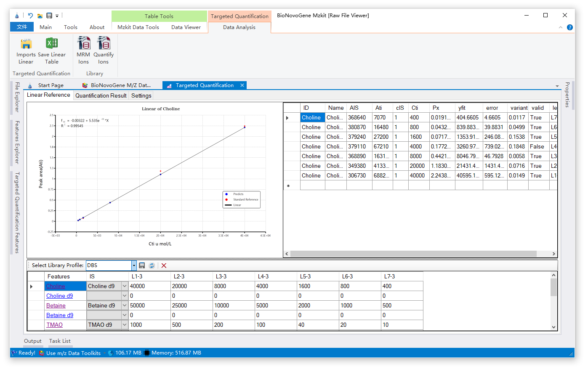
Task: Open Select Library Profile dropdown arrow
Action: click(x=134, y=265)
